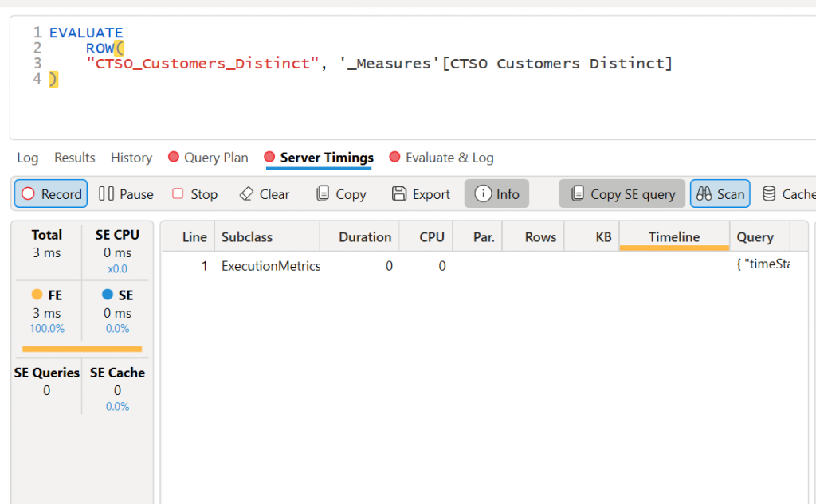Switch to the Log tab
This screenshot has width=816, height=504.
coord(28,158)
